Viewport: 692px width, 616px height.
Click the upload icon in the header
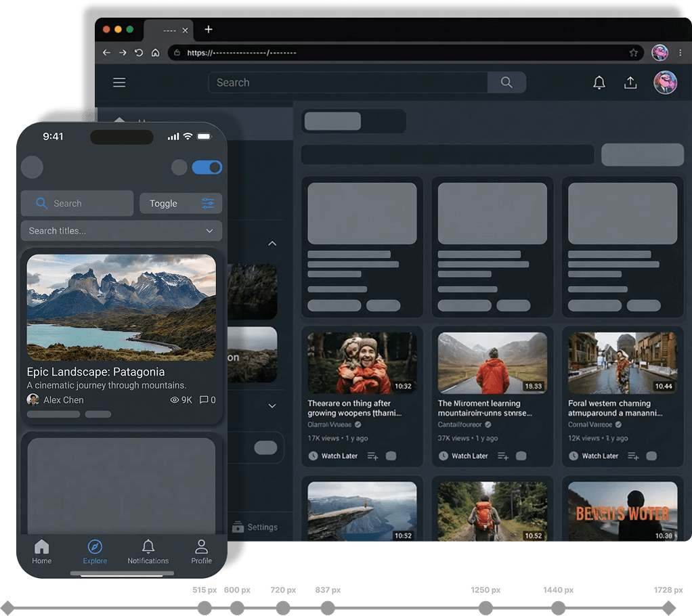630,83
